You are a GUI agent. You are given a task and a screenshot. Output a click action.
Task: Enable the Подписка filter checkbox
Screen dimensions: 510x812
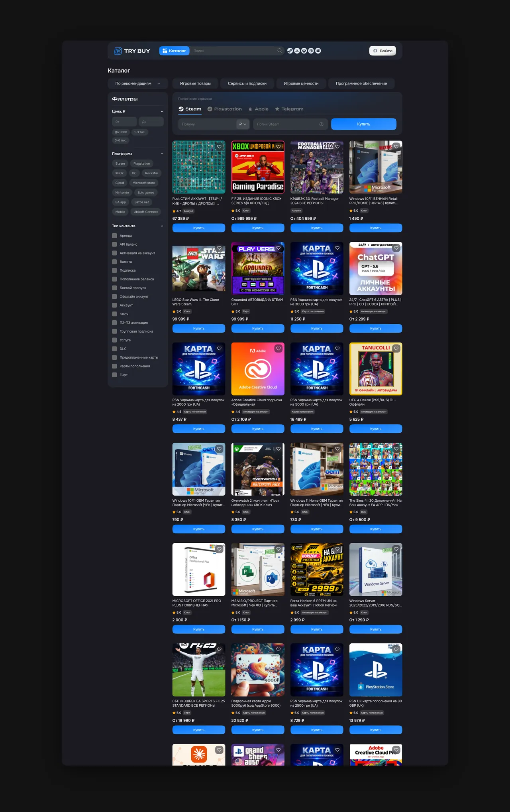(114, 270)
